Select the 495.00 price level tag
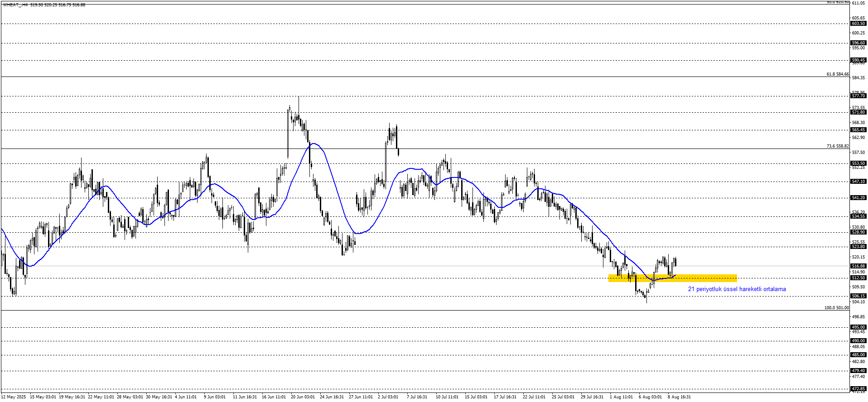 click(858, 327)
